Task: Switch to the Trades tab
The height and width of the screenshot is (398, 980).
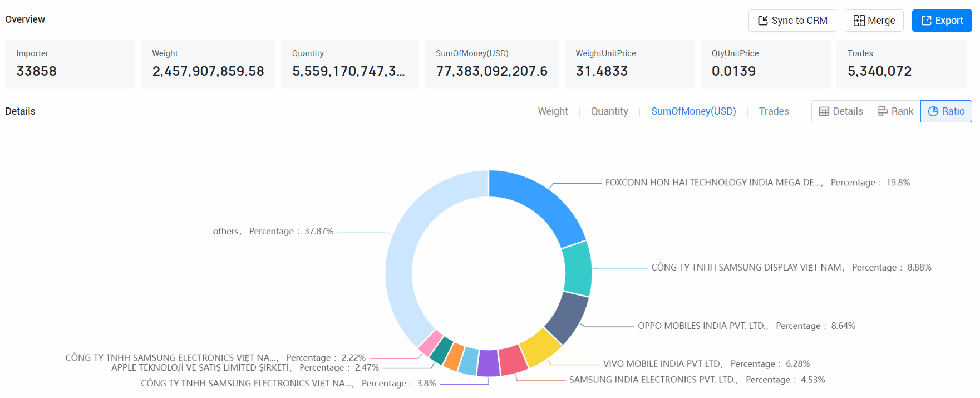Action: 774,111
